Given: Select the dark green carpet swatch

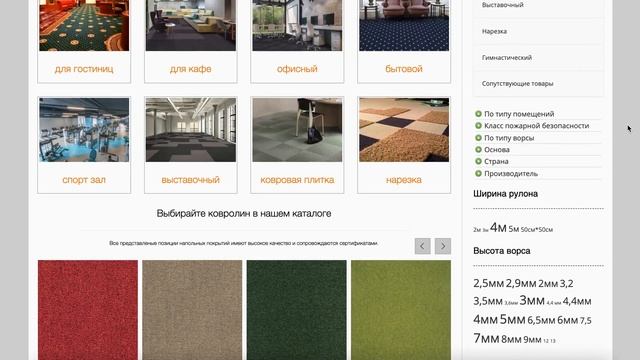Looking at the screenshot, I should (x=297, y=310).
